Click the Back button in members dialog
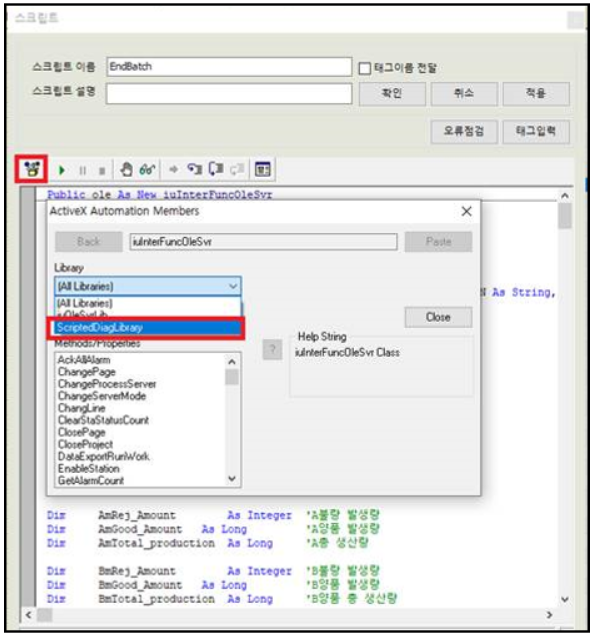The height and width of the screenshot is (636, 592). [89, 242]
